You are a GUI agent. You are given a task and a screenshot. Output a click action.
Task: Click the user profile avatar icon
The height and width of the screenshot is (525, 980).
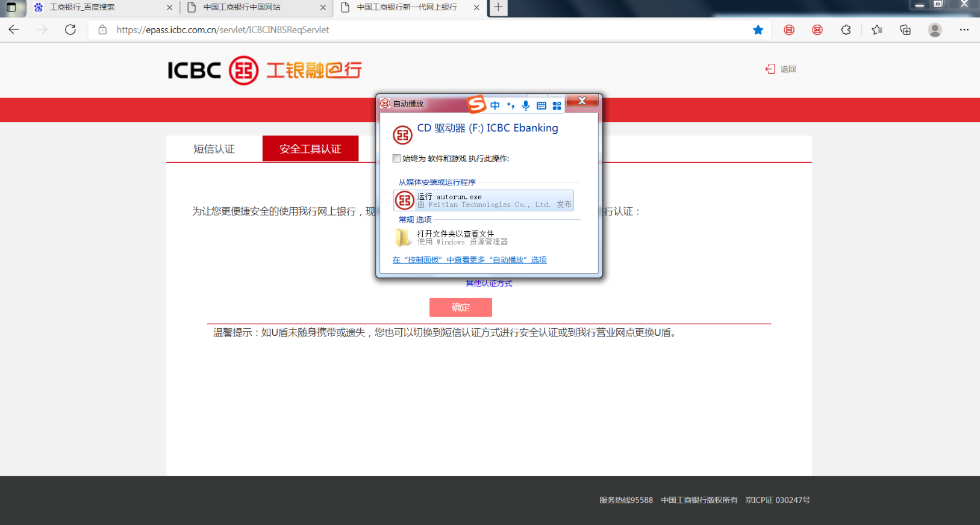tap(934, 30)
